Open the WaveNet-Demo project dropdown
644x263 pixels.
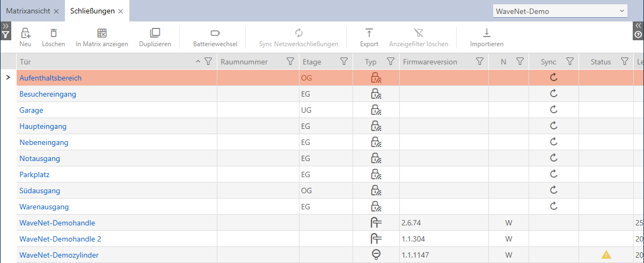(x=560, y=11)
